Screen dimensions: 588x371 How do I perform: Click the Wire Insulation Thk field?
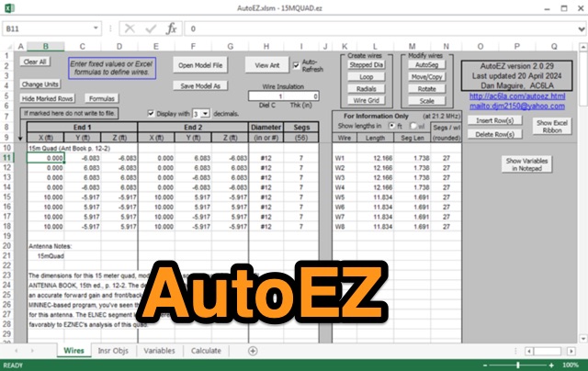[301, 96]
